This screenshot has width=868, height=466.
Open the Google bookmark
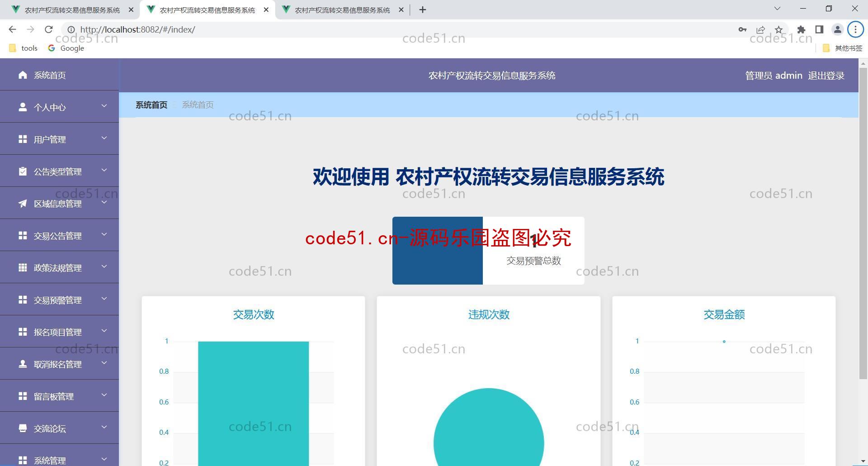[x=66, y=48]
